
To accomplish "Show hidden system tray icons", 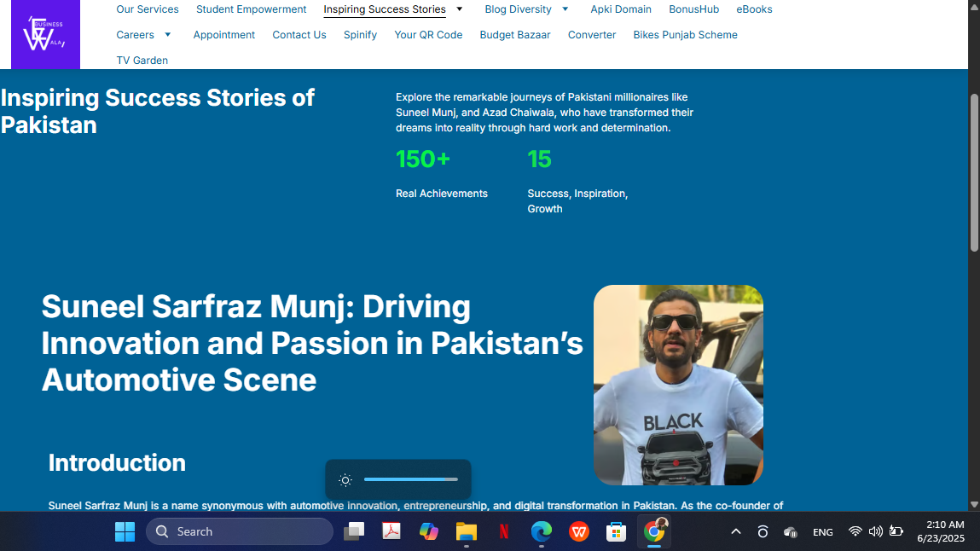I will tap(735, 531).
